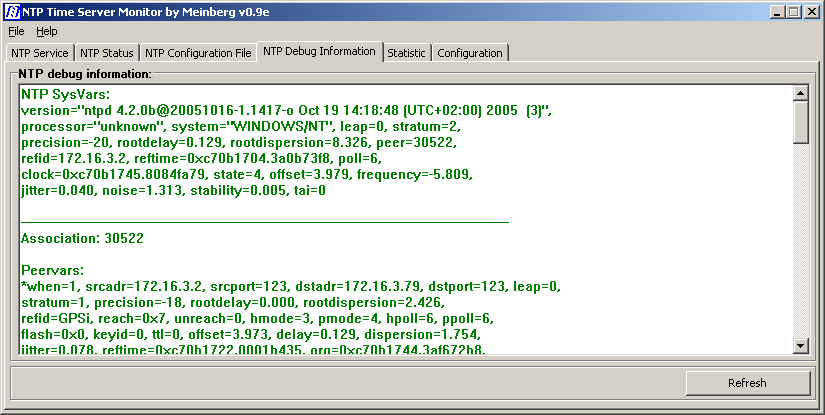The height and width of the screenshot is (415, 825).
Task: Click the 'Association: 30522' line in output
Action: 82,238
